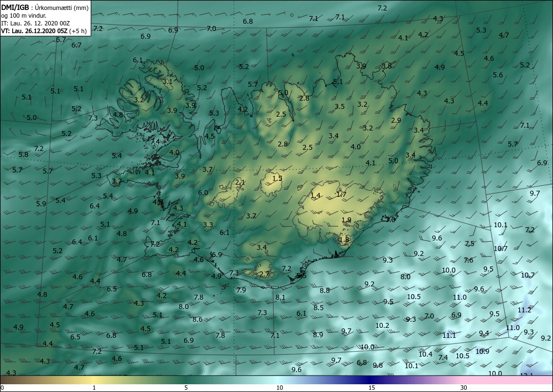
Task: Click the map value 5.8
Action: (23, 154)
